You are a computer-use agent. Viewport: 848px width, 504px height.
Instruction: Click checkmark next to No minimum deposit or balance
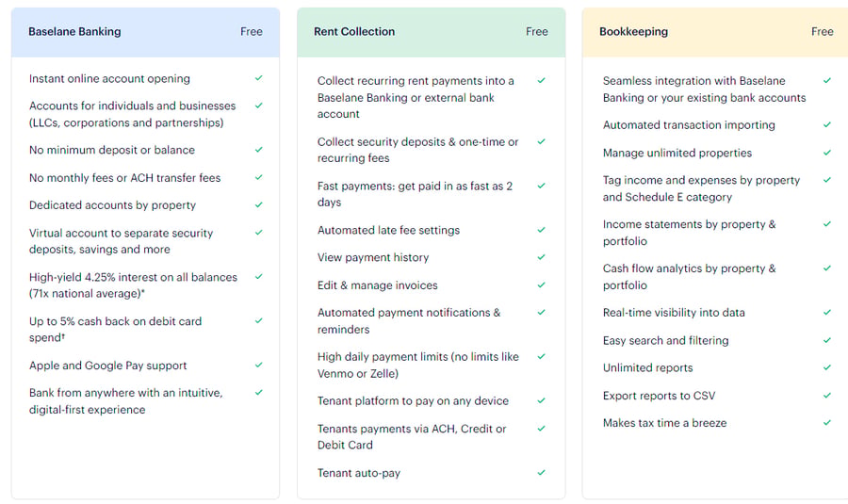pyautogui.click(x=259, y=149)
